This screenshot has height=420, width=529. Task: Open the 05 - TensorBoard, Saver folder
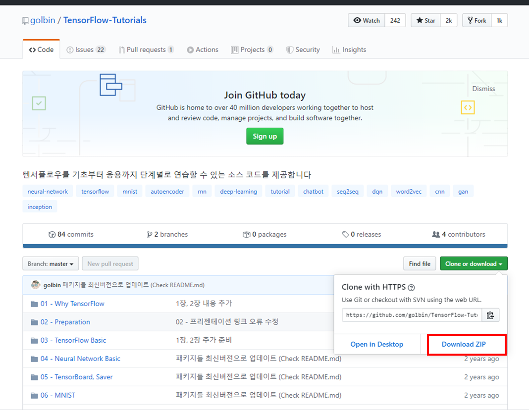(77, 377)
